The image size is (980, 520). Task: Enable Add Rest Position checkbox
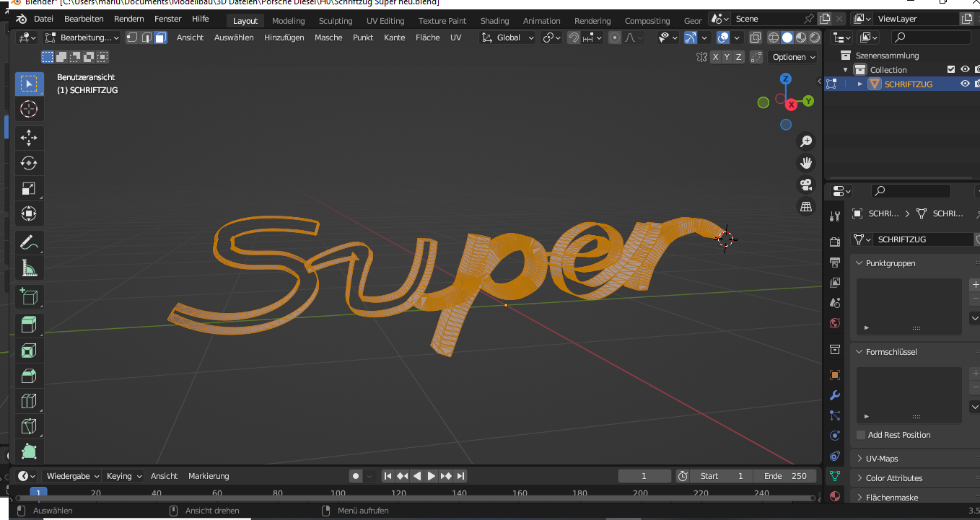point(861,435)
